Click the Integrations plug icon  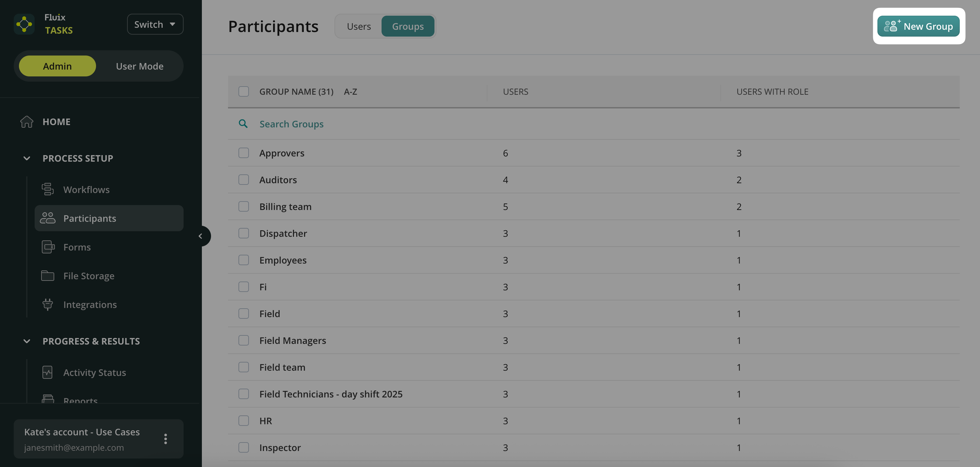point(48,304)
